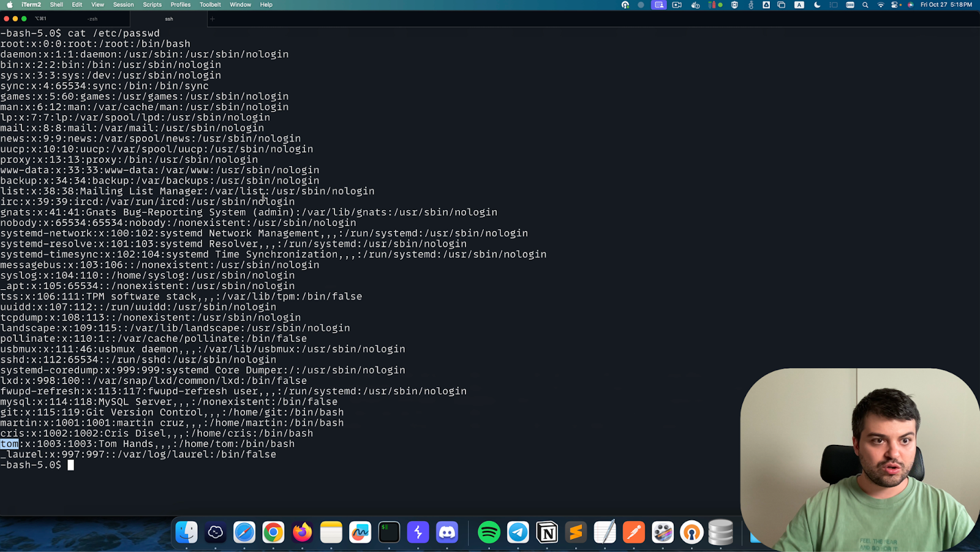Viewport: 980px width, 552px height.
Task: Open the purple lightning bolt app in Dock
Action: pyautogui.click(x=418, y=532)
